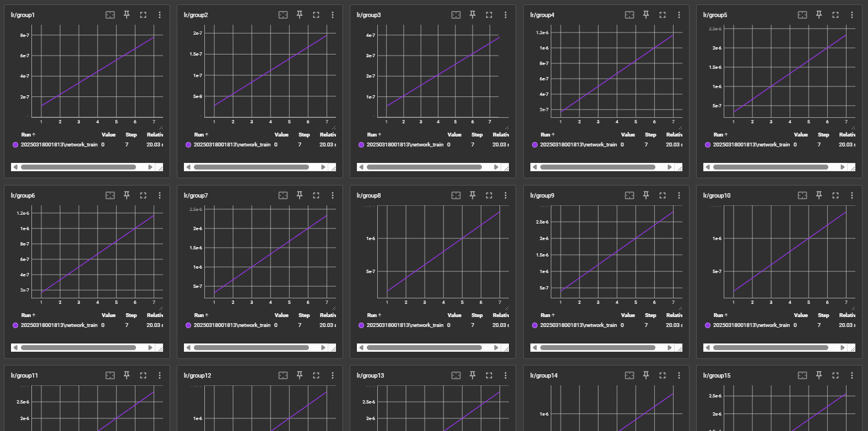The width and height of the screenshot is (868, 431).
Task: Click right scroll arrow under lr/group2 table
Action: click(x=323, y=167)
